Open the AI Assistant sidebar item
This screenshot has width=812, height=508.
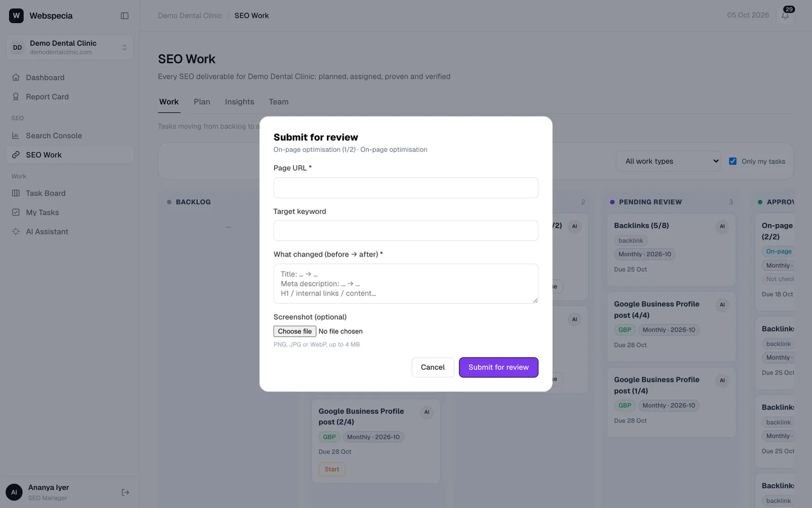click(x=70, y=232)
